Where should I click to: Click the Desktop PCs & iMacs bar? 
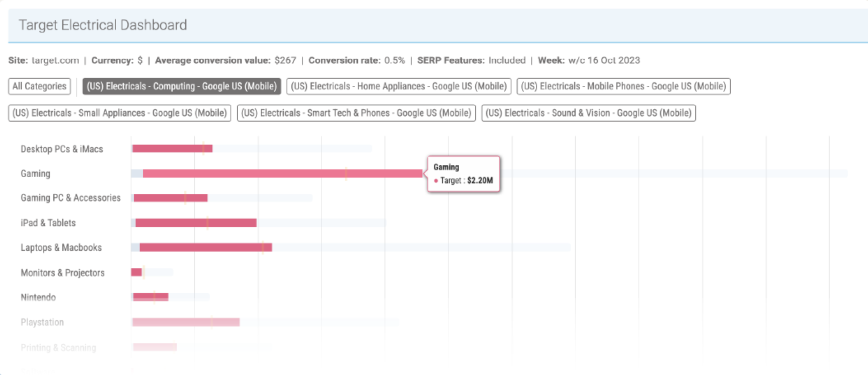[x=172, y=148]
